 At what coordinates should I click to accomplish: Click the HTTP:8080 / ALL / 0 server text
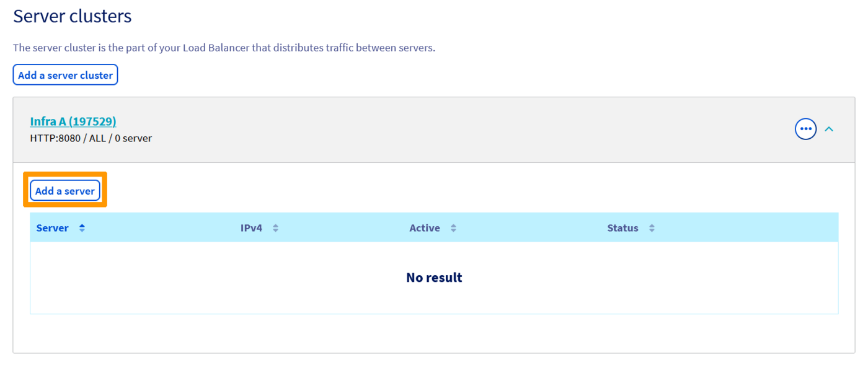point(91,138)
